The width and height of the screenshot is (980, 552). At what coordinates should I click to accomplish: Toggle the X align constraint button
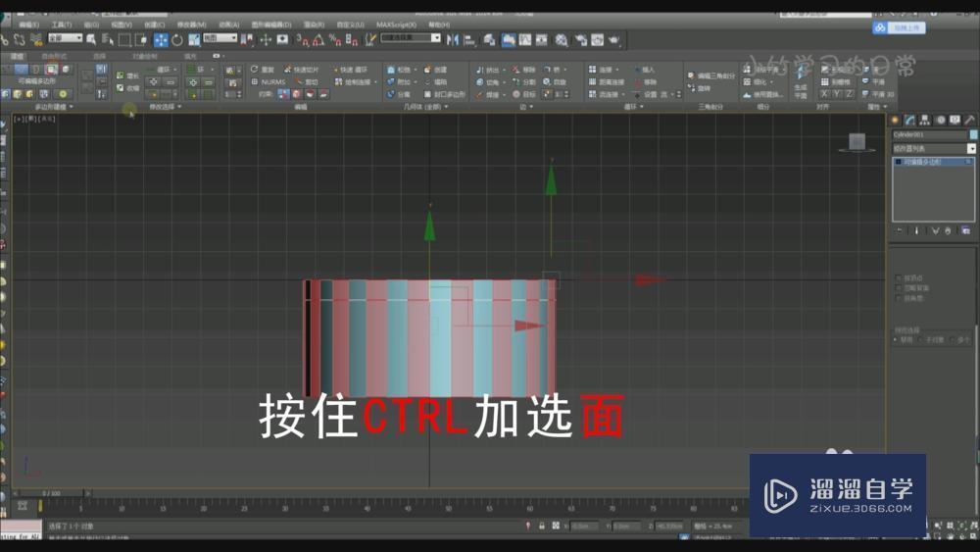[x=824, y=94]
